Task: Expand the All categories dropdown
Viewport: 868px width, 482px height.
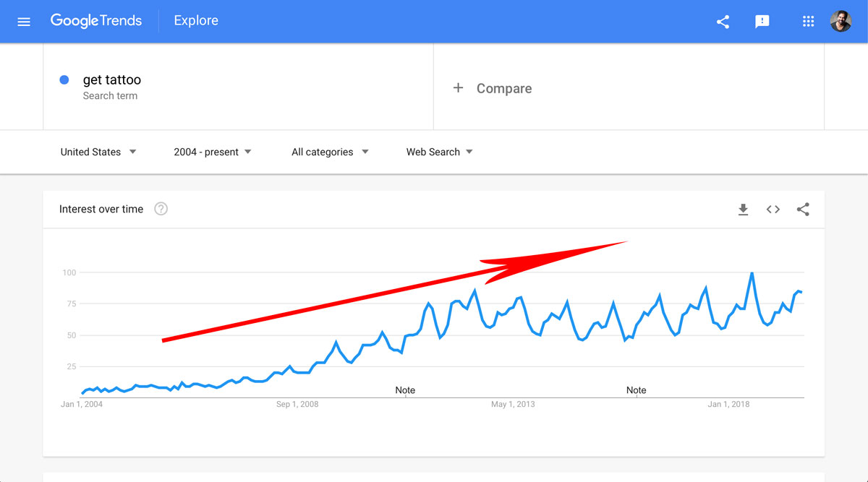Action: (330, 152)
